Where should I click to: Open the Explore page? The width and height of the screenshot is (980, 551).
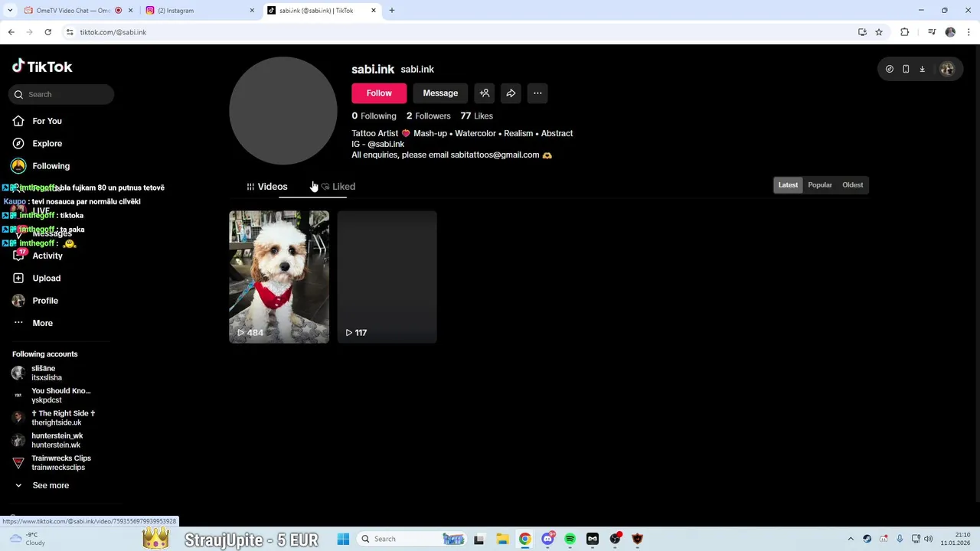click(47, 143)
